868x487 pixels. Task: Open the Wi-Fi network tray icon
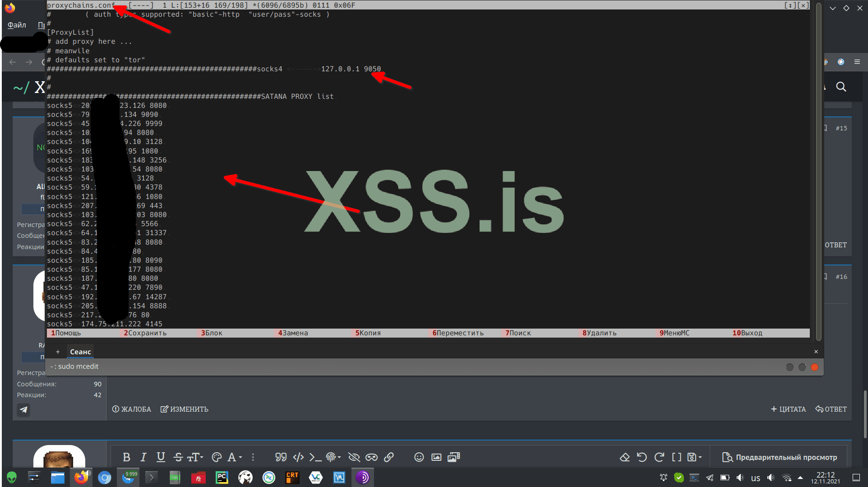pos(787,478)
